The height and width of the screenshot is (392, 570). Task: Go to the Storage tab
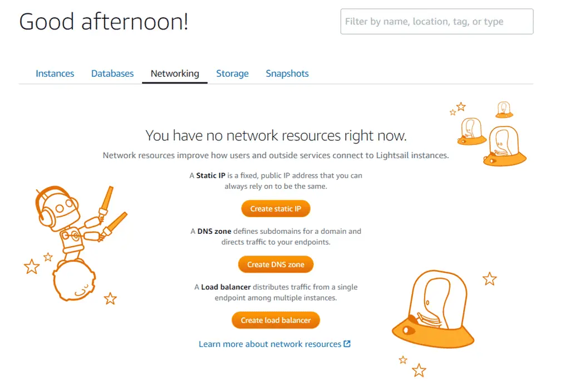pyautogui.click(x=232, y=73)
